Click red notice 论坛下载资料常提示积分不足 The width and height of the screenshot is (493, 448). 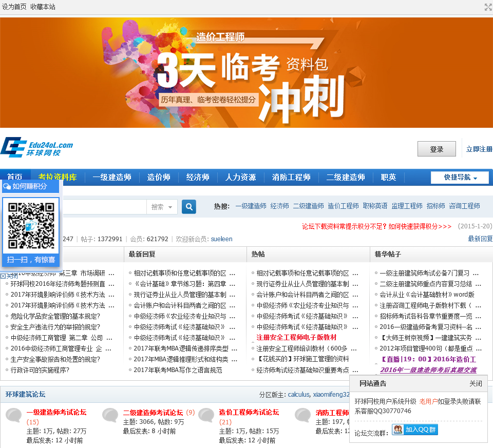(376, 226)
